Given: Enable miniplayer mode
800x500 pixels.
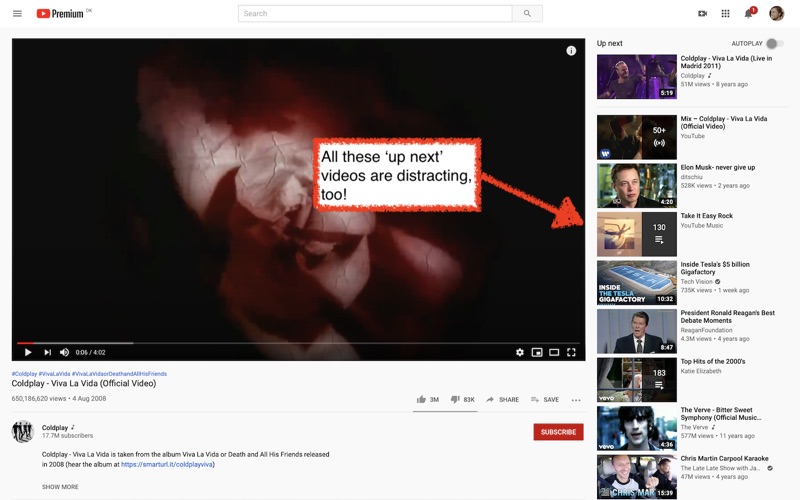Looking at the screenshot, I should [537, 353].
